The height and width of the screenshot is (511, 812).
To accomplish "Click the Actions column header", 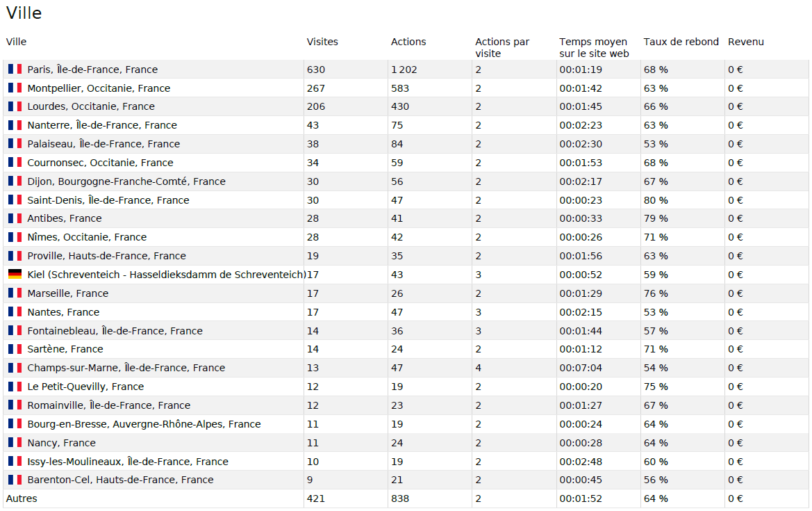I will 408,42.
